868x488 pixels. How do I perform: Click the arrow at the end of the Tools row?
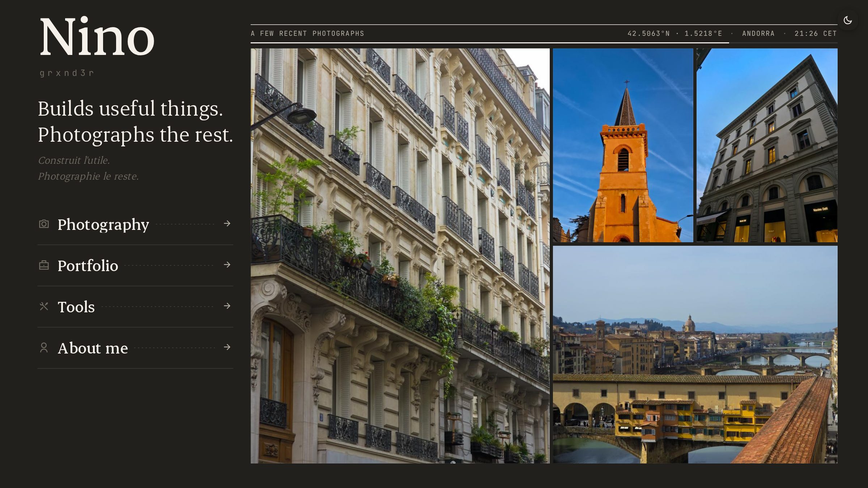pyautogui.click(x=227, y=306)
